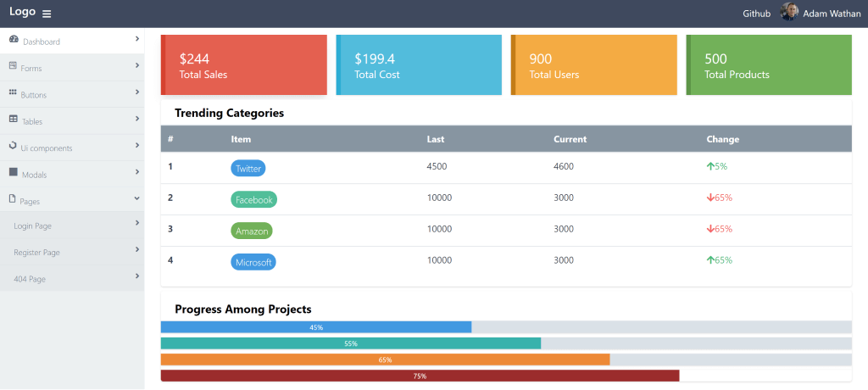
Task: Click Adam Wathan's avatar photo
Action: click(789, 12)
